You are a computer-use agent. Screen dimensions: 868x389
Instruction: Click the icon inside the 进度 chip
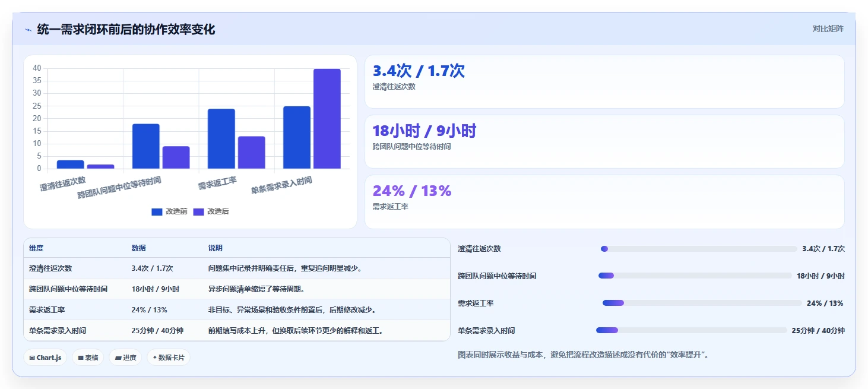118,358
